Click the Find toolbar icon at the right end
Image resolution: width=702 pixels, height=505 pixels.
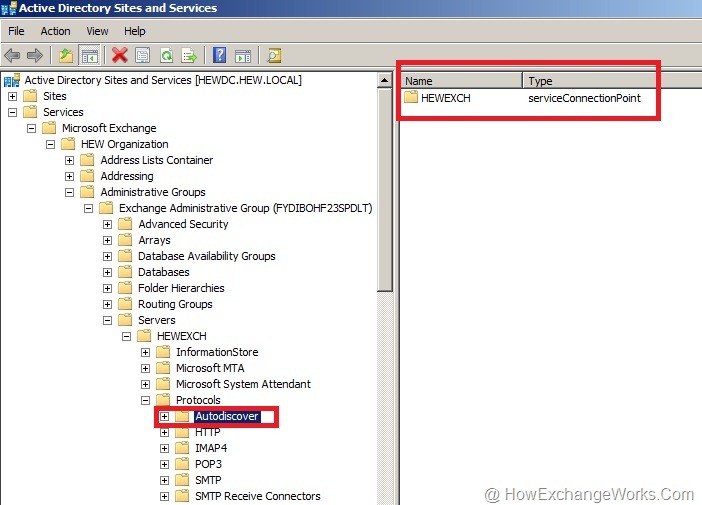274,56
